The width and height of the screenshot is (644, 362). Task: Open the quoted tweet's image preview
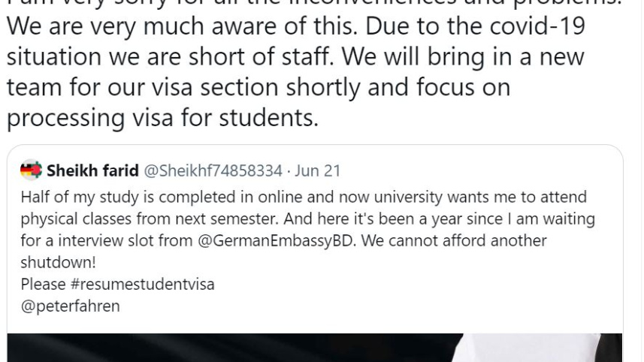(x=315, y=348)
